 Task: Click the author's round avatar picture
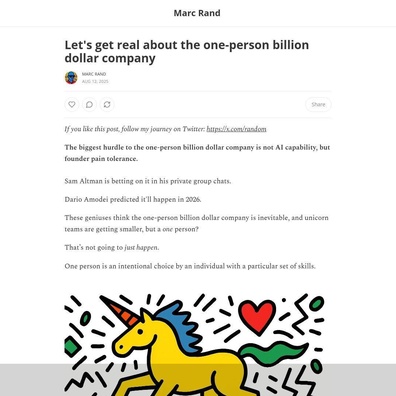[x=71, y=77]
